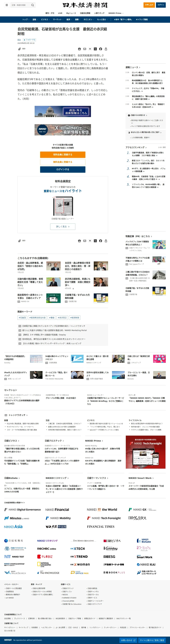Open ranking item 新型コロナ「ニンバス」流行
Image resolution: width=170 pixels, height=644 pixels.
tap(148, 162)
